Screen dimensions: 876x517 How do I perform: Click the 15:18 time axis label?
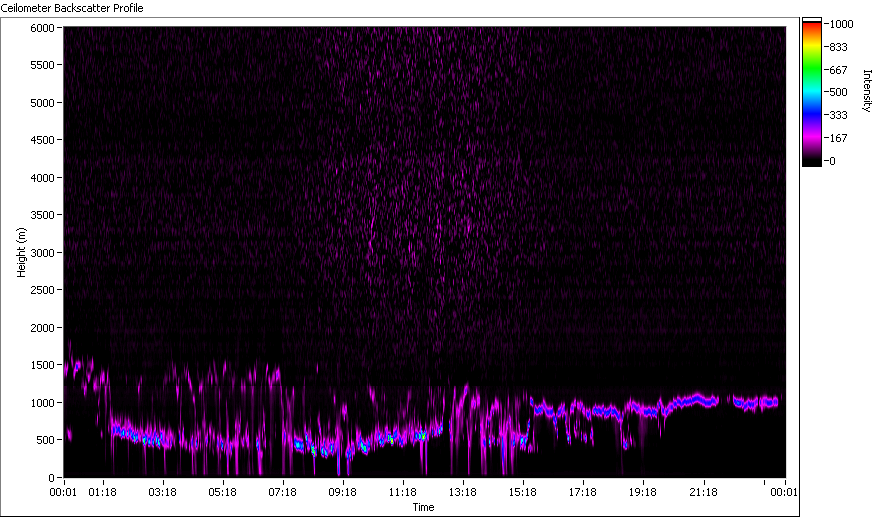(x=523, y=492)
